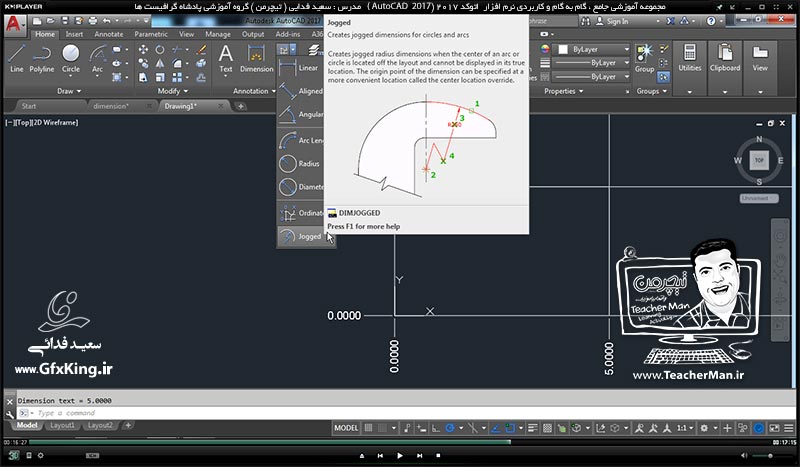Click the Copy tool in Modify panel
This screenshot has height=467, width=800.
[143, 63]
